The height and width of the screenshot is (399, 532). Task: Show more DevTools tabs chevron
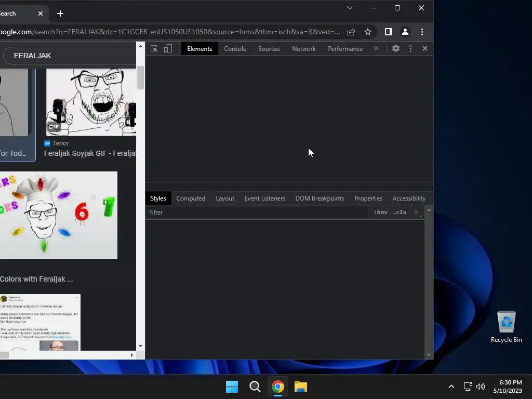pyautogui.click(x=376, y=48)
